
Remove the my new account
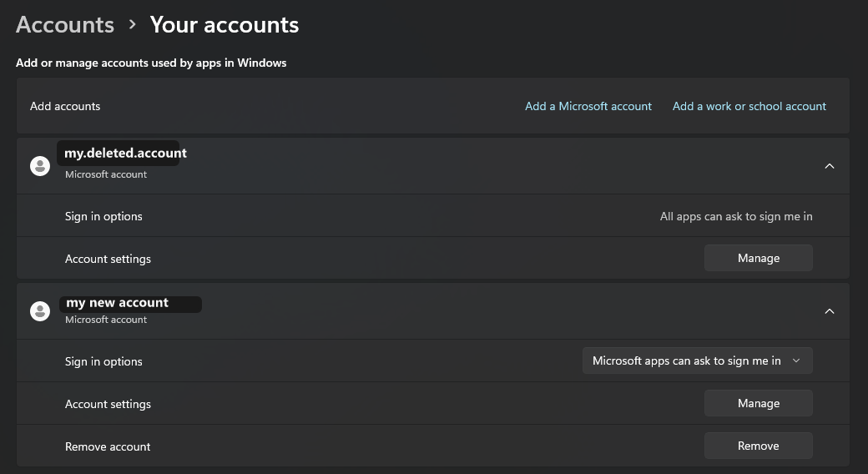(759, 446)
